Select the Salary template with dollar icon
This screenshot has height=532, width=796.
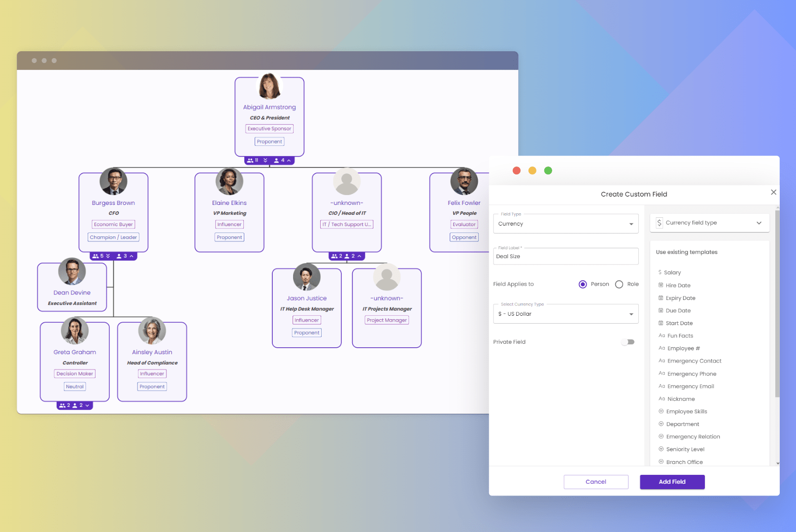[x=661, y=272]
